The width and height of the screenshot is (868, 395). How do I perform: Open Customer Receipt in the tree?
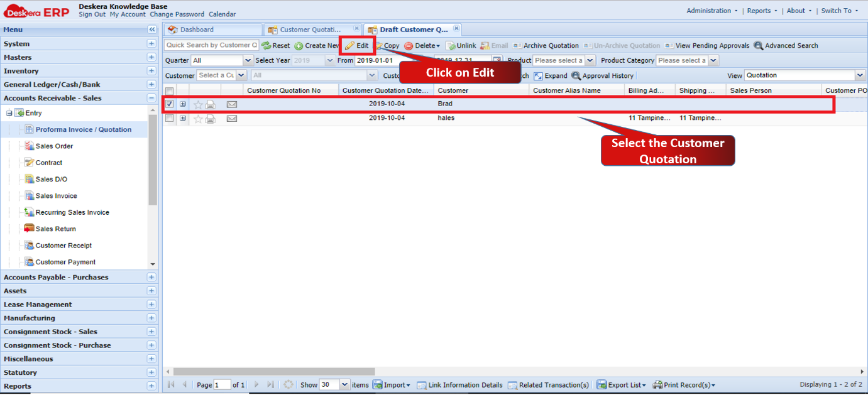pyautogui.click(x=63, y=246)
